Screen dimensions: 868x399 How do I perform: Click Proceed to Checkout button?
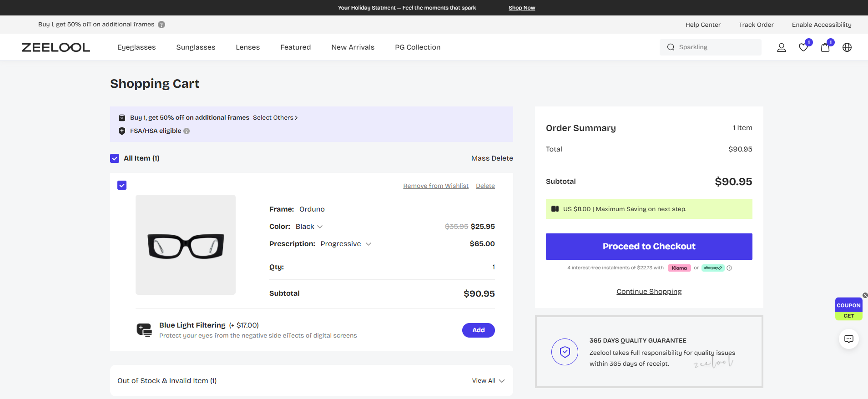pyautogui.click(x=649, y=247)
